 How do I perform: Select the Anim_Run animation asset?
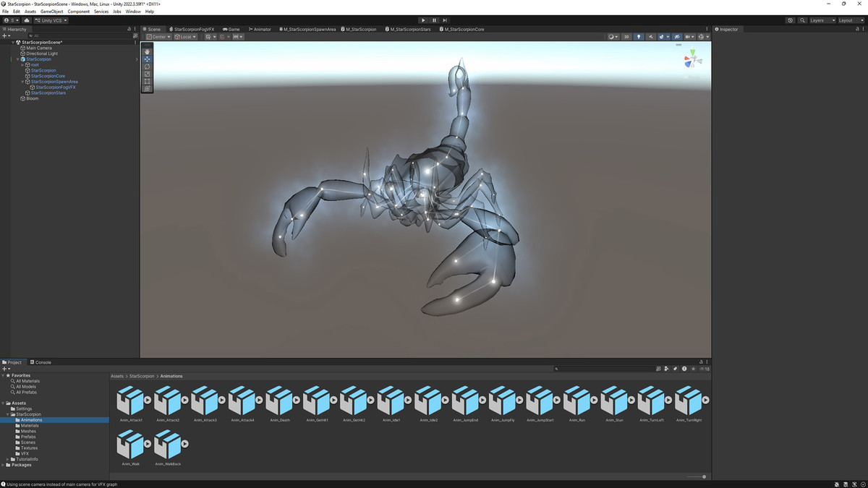click(x=576, y=400)
